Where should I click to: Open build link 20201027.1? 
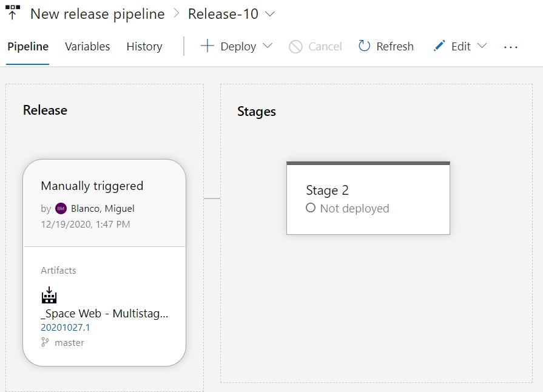click(x=65, y=328)
